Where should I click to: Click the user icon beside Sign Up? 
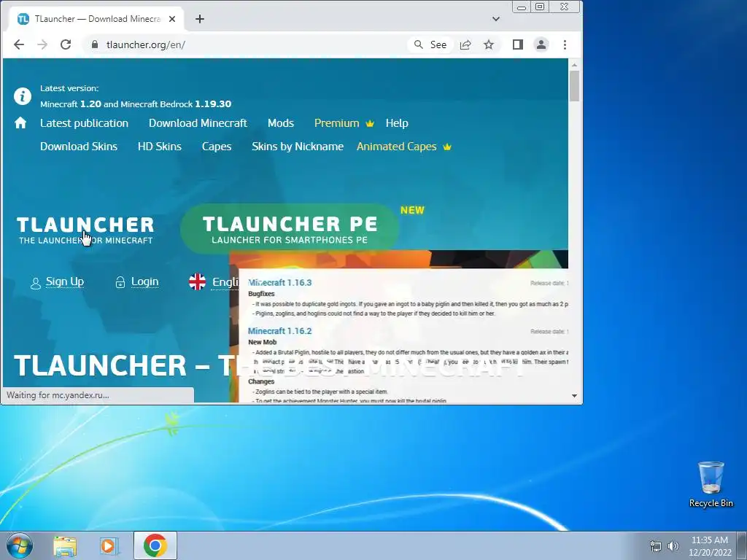click(36, 284)
